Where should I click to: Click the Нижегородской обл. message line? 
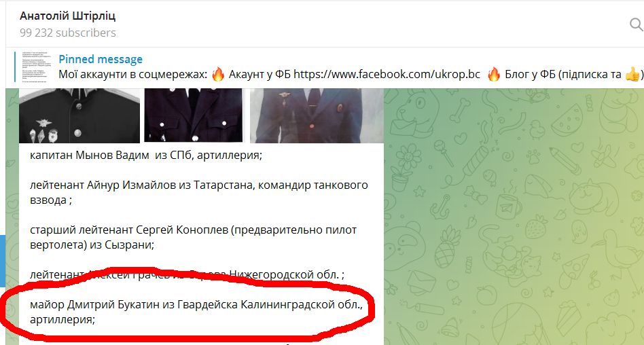(x=187, y=275)
